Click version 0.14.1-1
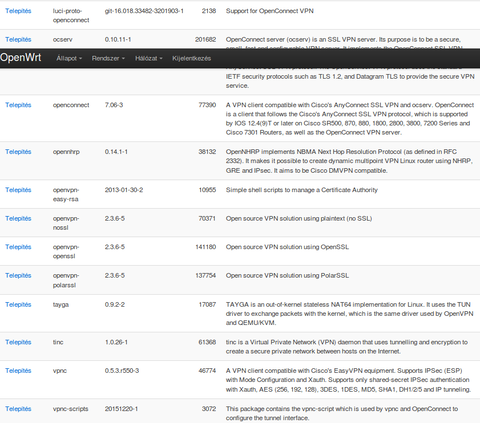The width and height of the screenshot is (480, 423). (x=116, y=152)
